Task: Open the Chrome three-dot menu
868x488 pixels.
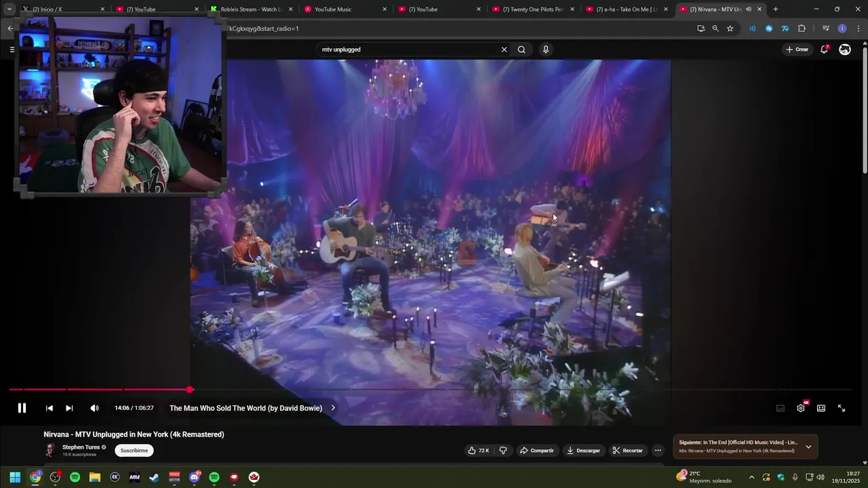Action: tap(859, 28)
